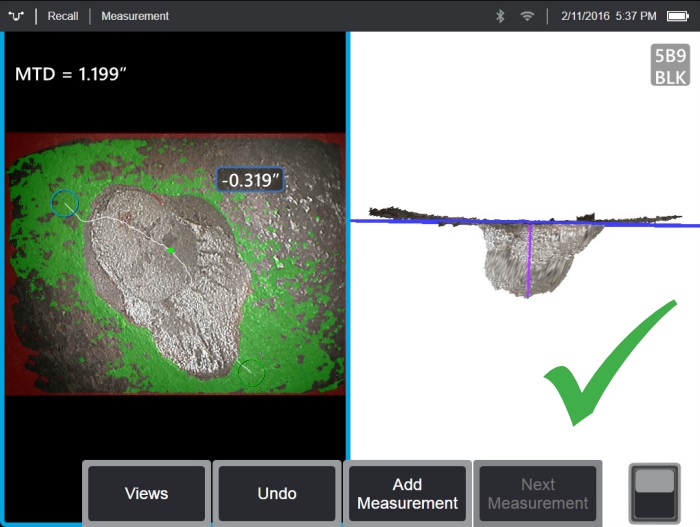Image resolution: width=700 pixels, height=527 pixels.
Task: Tap the date and time display
Action: coord(608,16)
